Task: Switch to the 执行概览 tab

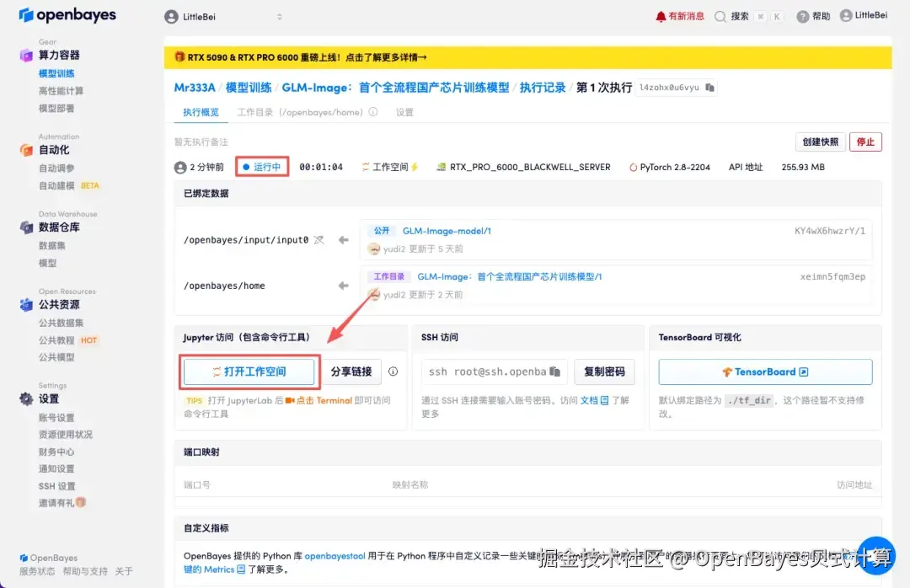Action: pyautogui.click(x=201, y=112)
